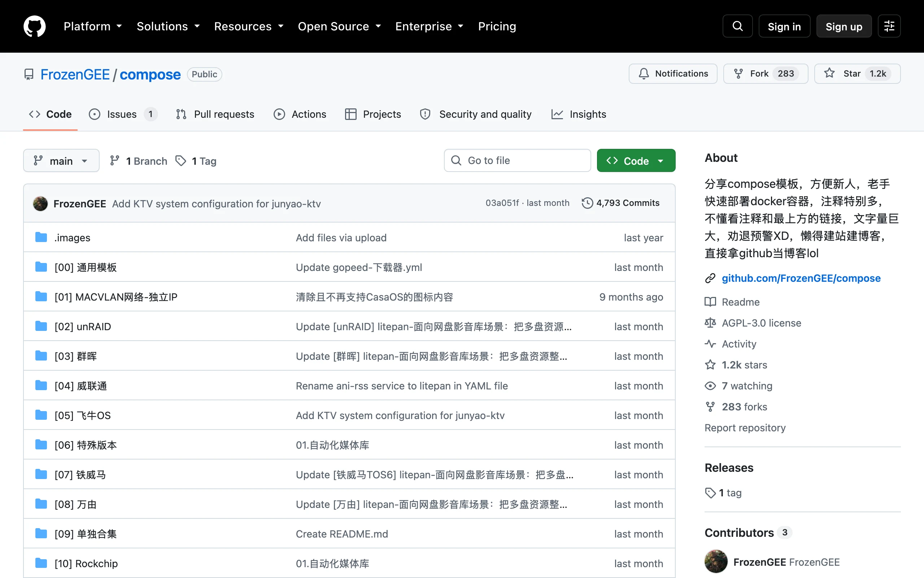Image resolution: width=924 pixels, height=578 pixels.
Task: Click the fork icon on Fork button
Action: tap(738, 74)
